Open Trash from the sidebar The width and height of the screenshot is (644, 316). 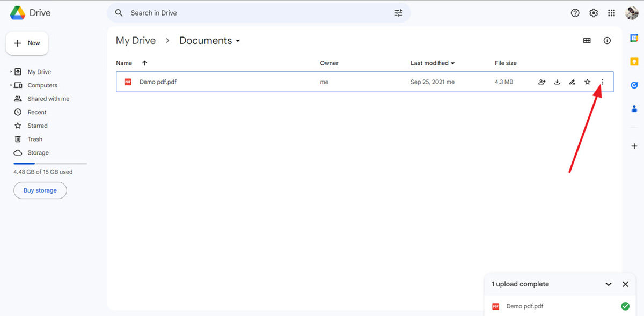(34, 138)
